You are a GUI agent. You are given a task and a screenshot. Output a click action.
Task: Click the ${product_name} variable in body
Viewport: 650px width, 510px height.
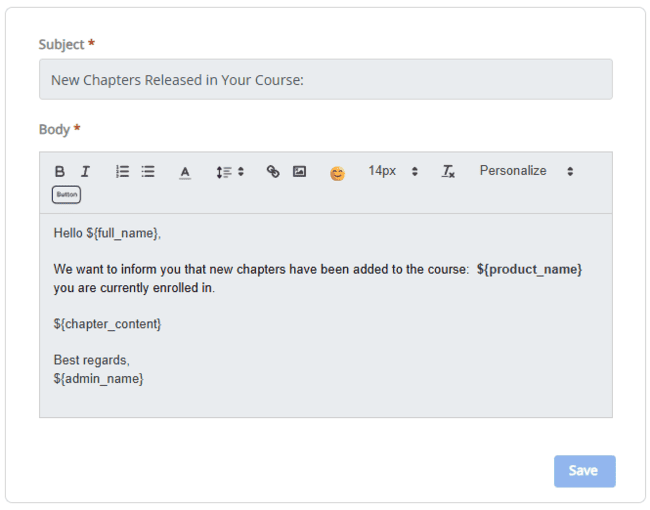point(529,270)
